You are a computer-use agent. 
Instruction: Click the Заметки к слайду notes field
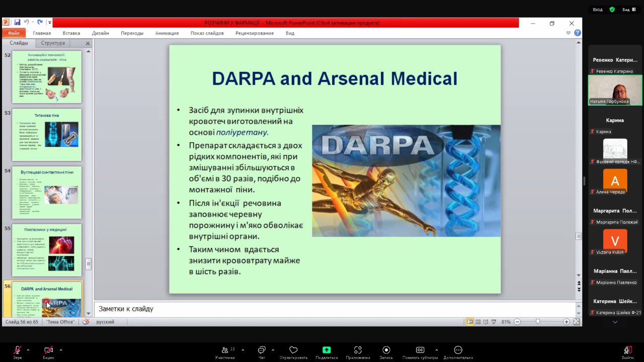334,309
